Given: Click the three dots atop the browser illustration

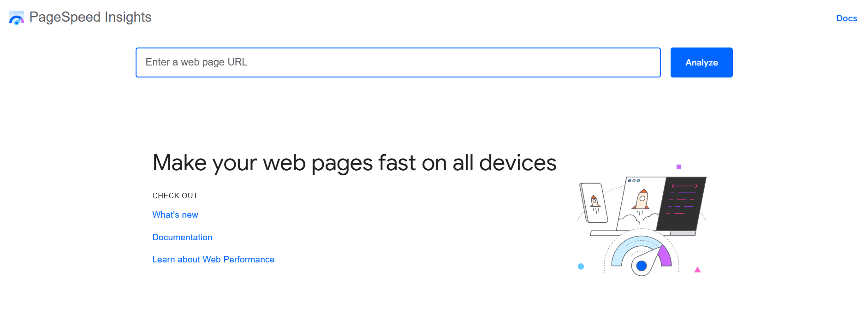Looking at the screenshot, I should 634,181.
